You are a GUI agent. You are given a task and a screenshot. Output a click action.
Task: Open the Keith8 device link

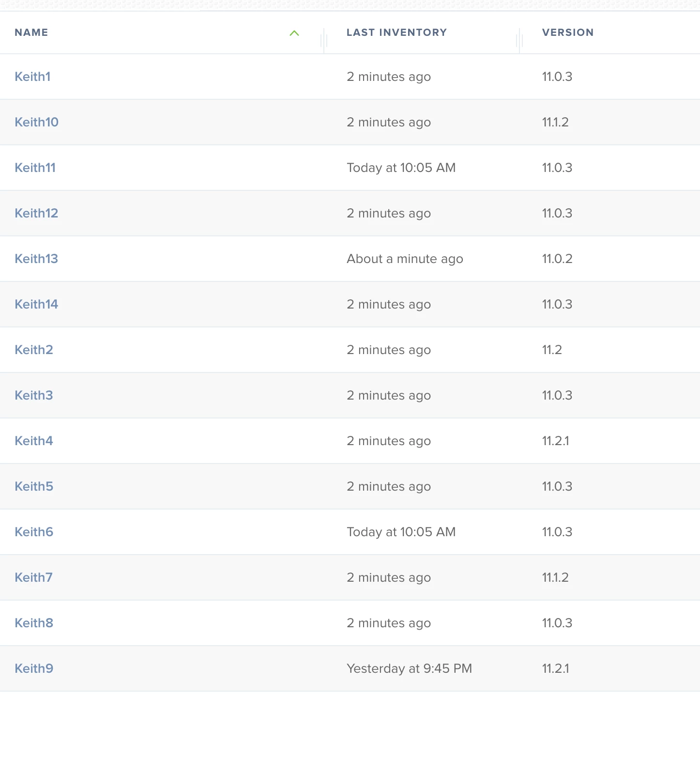coord(34,623)
